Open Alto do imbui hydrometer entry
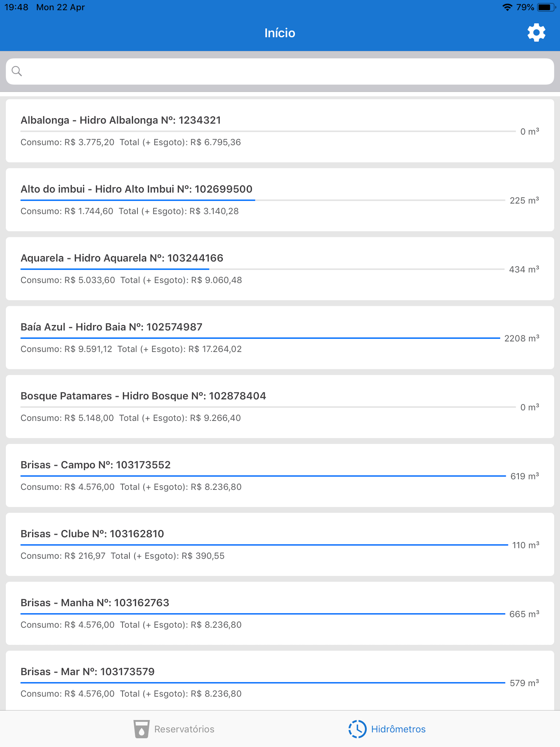This screenshot has height=747, width=560. (x=280, y=200)
